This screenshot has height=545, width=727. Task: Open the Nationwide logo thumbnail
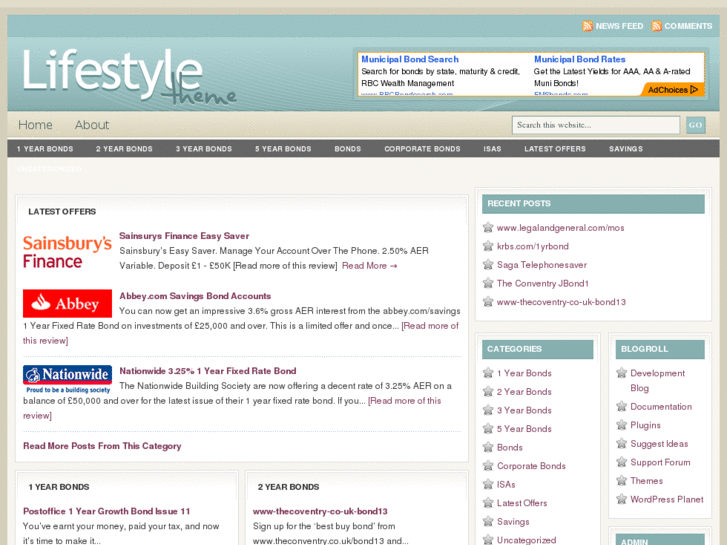[67, 379]
